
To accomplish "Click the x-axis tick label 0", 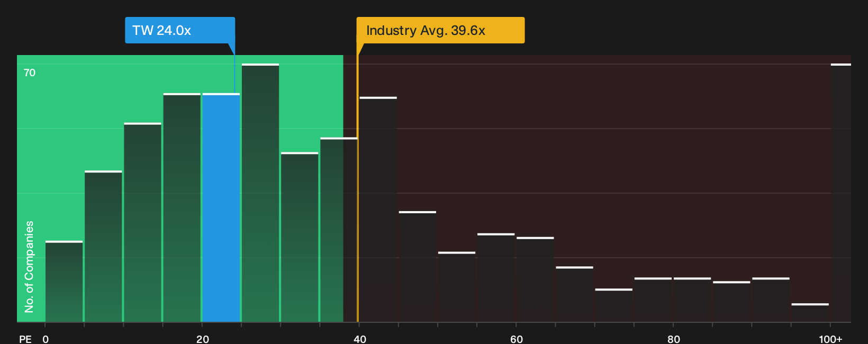I will (46, 339).
